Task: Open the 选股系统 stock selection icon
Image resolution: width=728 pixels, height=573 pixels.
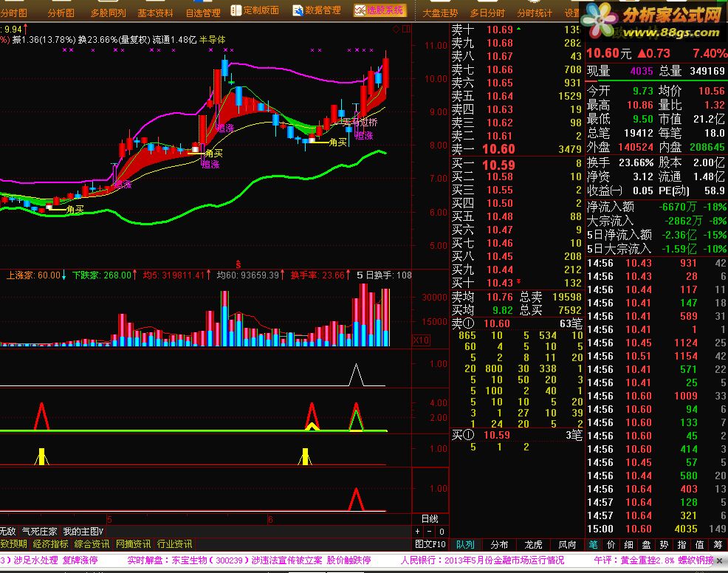Action: click(x=379, y=10)
